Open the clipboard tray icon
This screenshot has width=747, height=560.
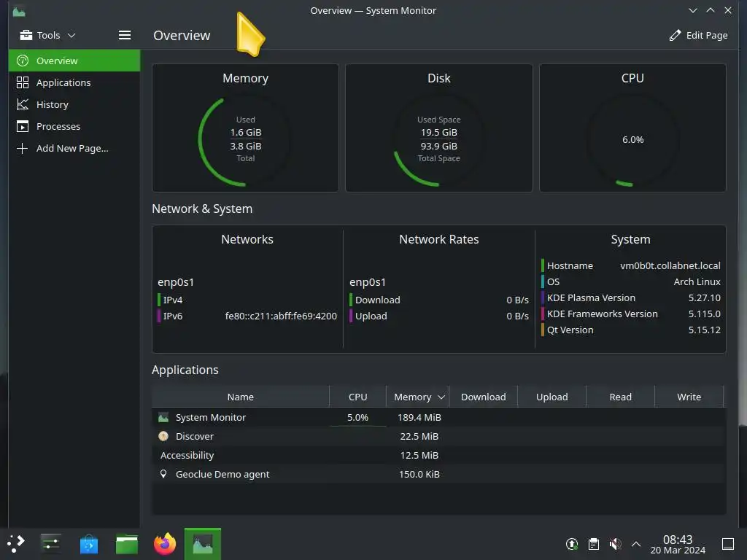pos(594,544)
